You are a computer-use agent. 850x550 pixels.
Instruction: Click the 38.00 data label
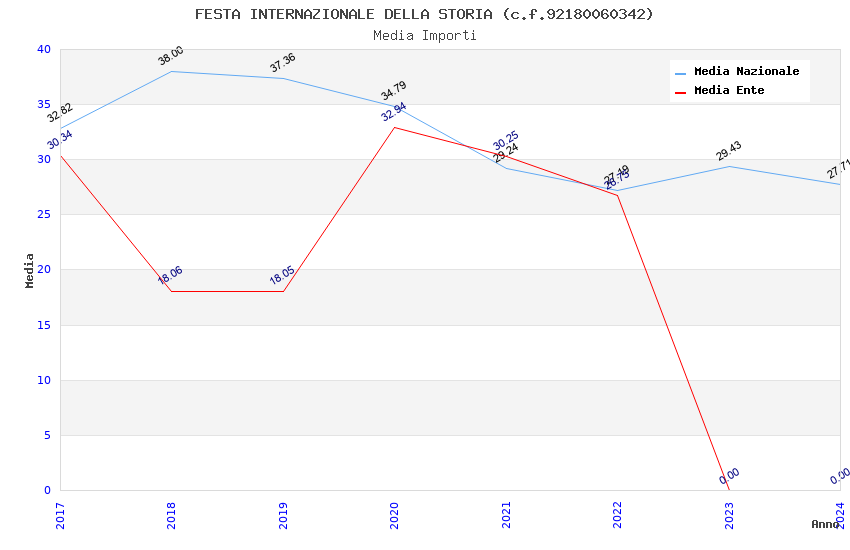coord(171,56)
